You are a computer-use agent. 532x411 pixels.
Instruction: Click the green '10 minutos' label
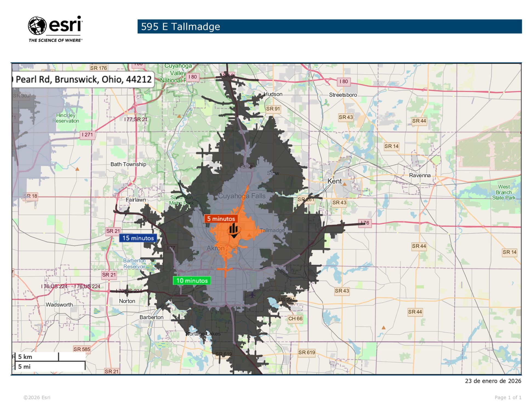(192, 281)
